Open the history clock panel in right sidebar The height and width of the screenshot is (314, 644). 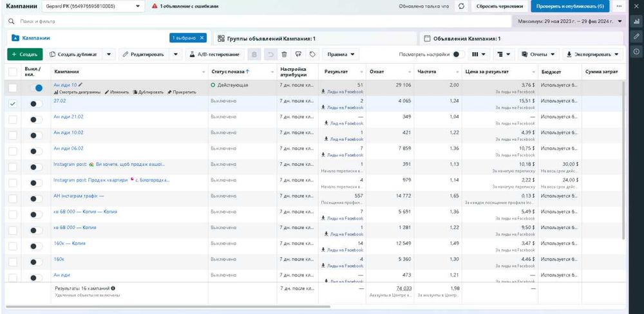636,51
